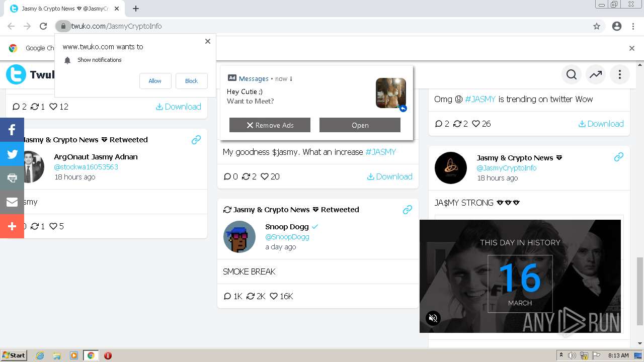Click the address bar URL

(x=116, y=26)
